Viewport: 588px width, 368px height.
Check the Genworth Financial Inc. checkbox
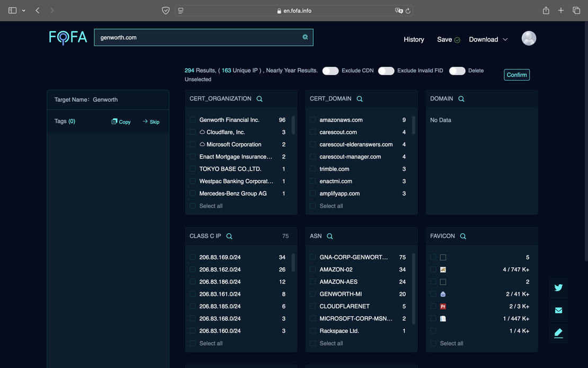pos(193,120)
